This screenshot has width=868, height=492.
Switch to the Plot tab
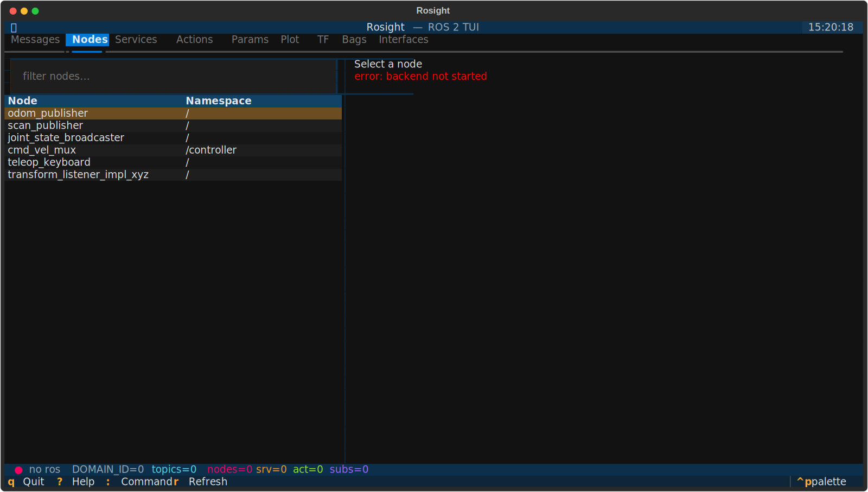[x=290, y=40]
